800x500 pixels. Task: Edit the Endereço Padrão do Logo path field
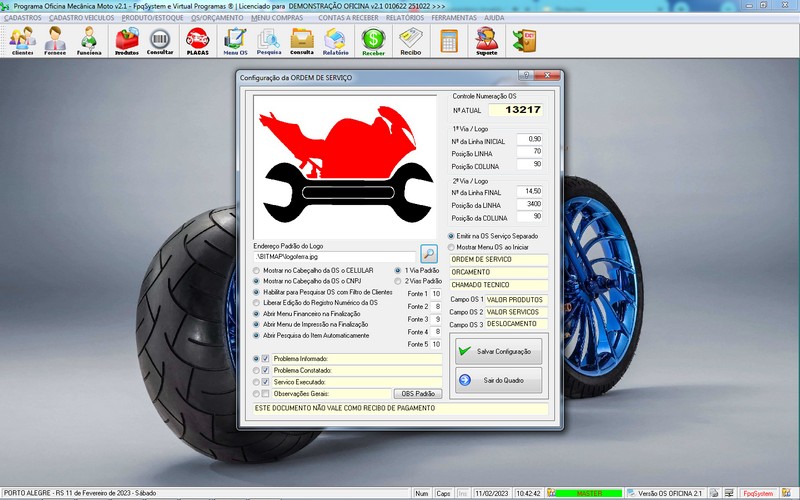click(x=335, y=257)
